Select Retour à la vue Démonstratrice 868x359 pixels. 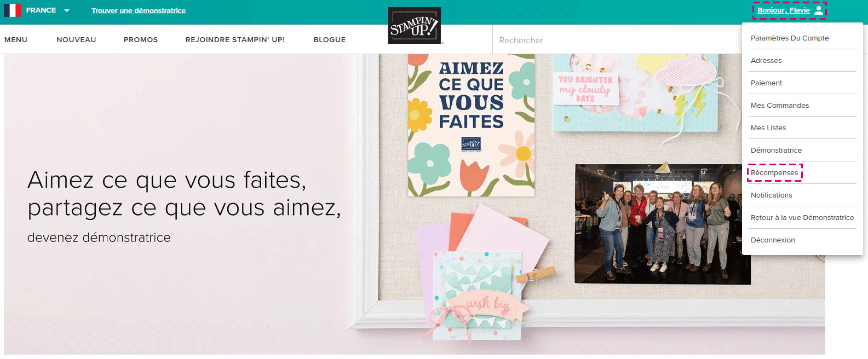click(802, 217)
